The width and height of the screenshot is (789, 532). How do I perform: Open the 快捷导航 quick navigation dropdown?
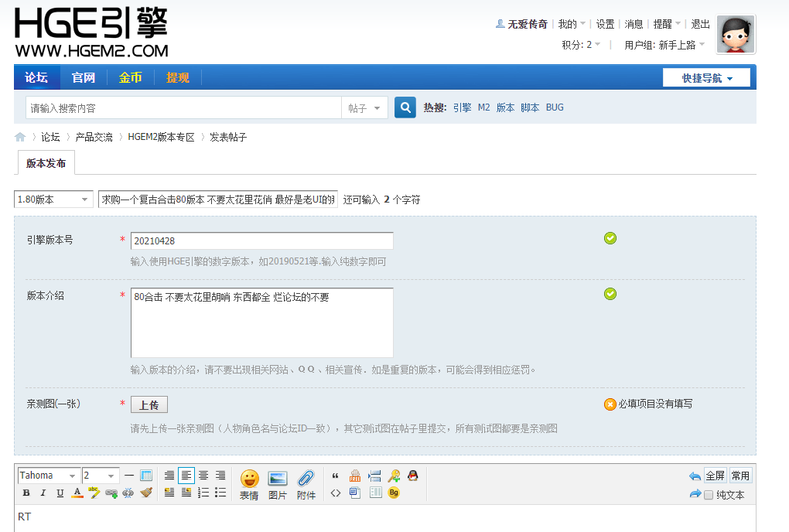(706, 77)
